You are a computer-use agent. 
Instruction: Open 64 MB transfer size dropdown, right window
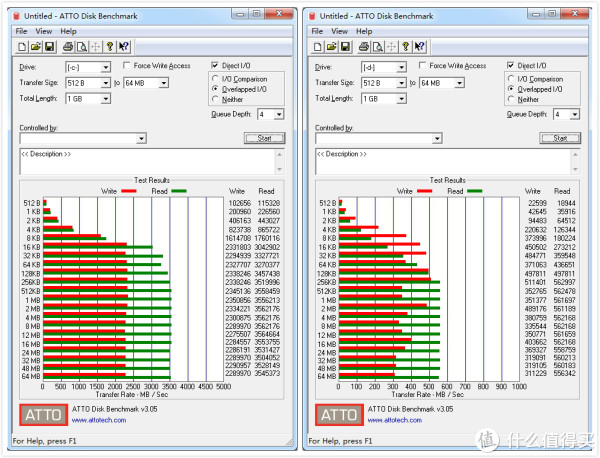point(460,83)
